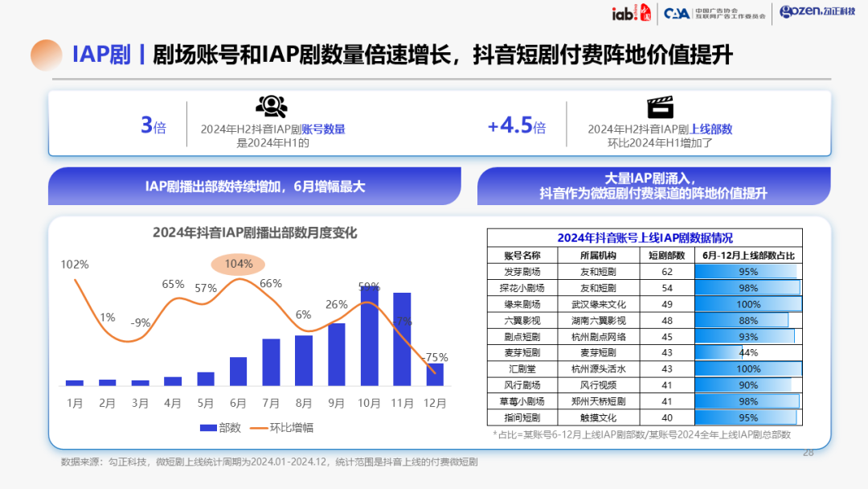The image size is (868, 489).
Task: Click the CAA China Advertising Association logo
Action: pos(714,14)
